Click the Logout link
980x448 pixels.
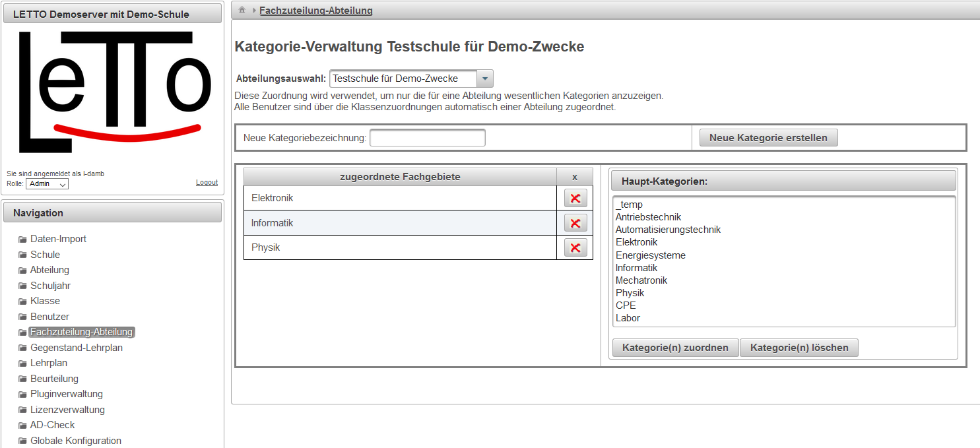tap(207, 182)
